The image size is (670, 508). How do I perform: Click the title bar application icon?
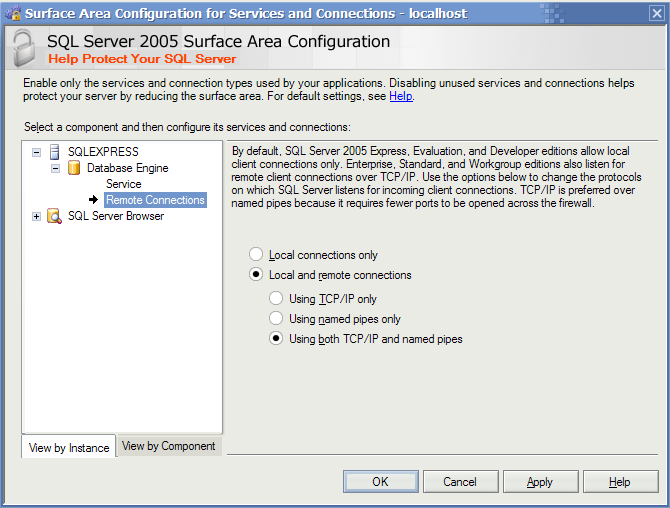pyautogui.click(x=13, y=13)
